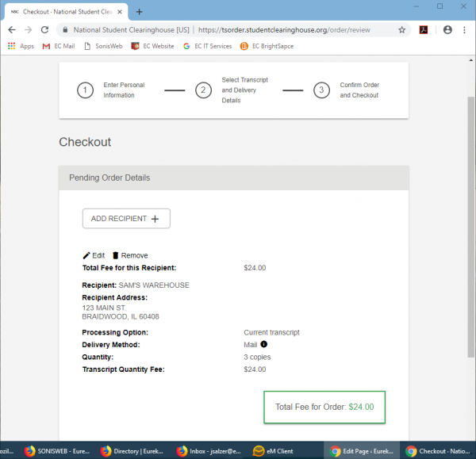Image resolution: width=476 pixels, height=459 pixels.
Task: Click the browser back arrow
Action: pyautogui.click(x=11, y=29)
